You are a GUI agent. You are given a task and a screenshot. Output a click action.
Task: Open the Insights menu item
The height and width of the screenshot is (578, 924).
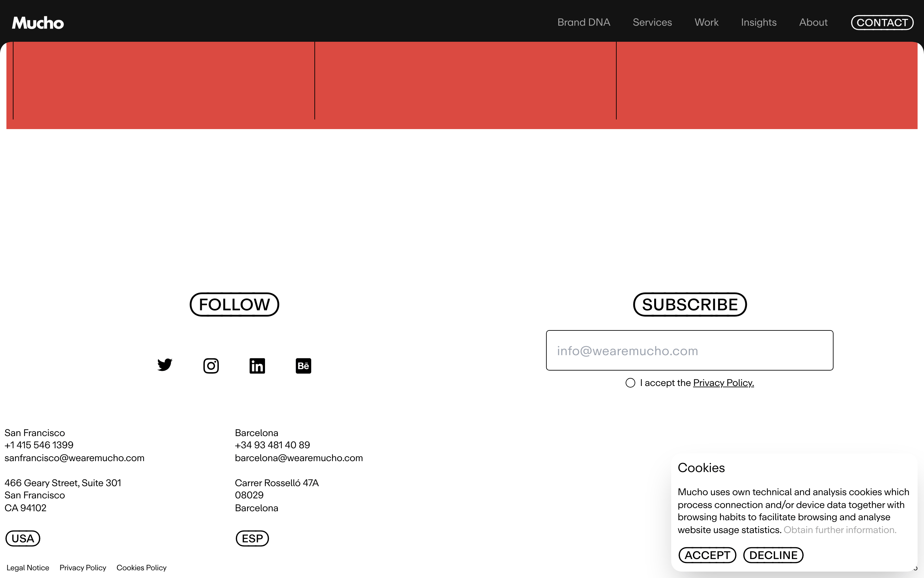(759, 22)
